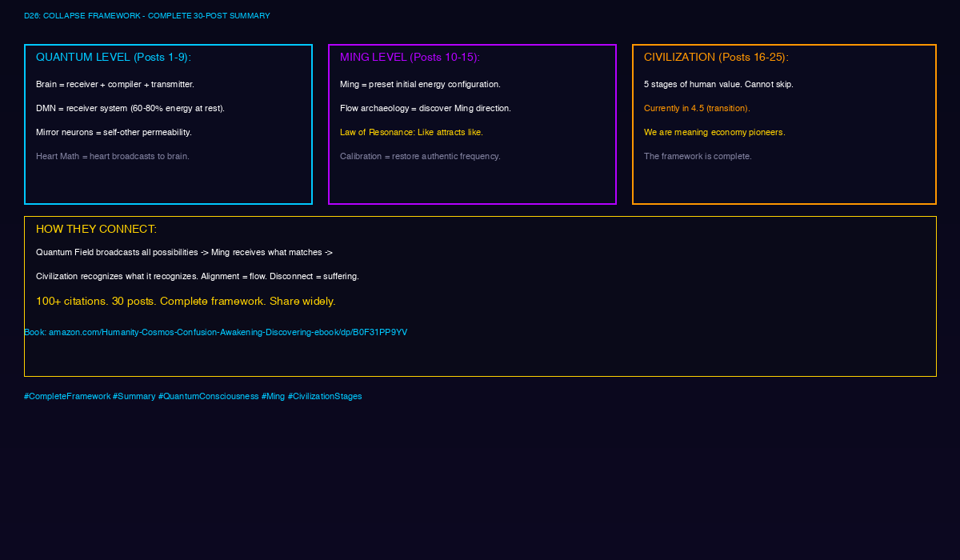Click the 100+ citations share widely line
The width and height of the screenshot is (960, 560).
pos(186,302)
